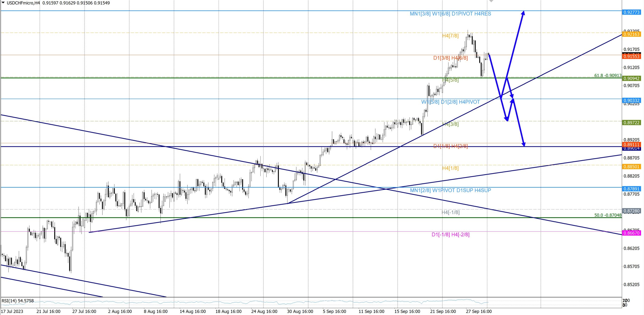
Task: Click the upward blue arrow head near 0.92773
Action: [x=523, y=13]
